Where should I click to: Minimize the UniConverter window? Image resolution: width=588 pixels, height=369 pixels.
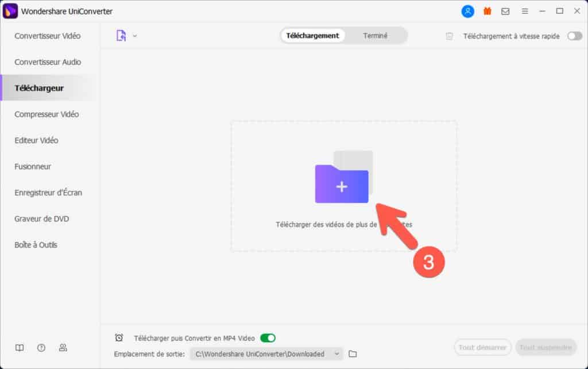tap(542, 11)
